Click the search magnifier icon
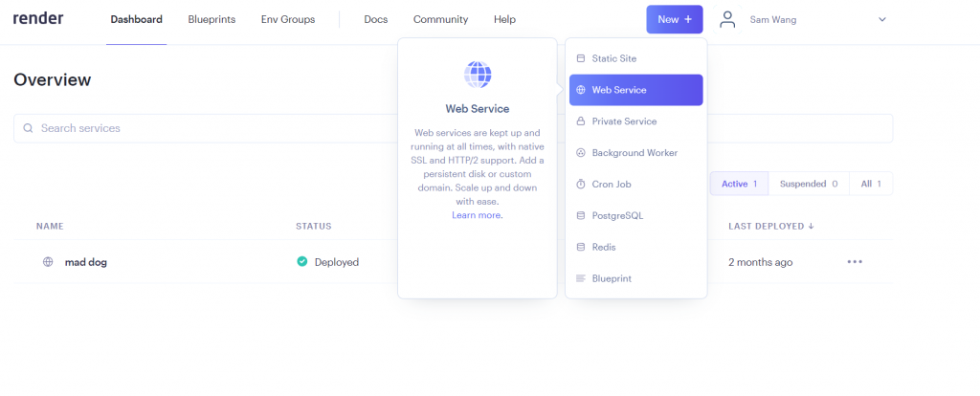Screen dimensions: 980x396 coord(28,128)
